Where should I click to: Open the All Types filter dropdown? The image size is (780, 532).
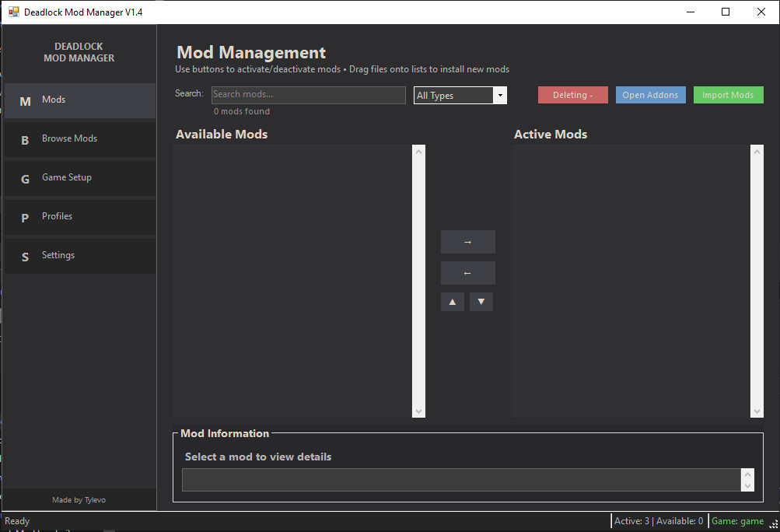(x=498, y=95)
